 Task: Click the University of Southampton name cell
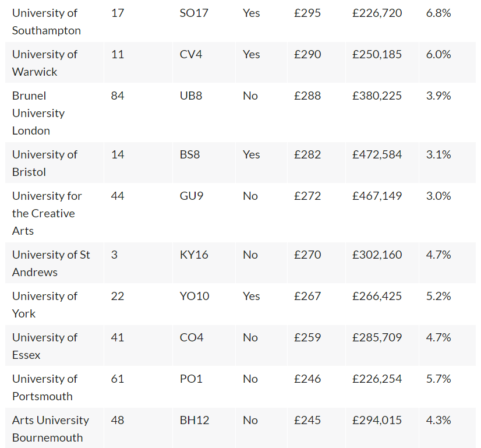[54, 22]
